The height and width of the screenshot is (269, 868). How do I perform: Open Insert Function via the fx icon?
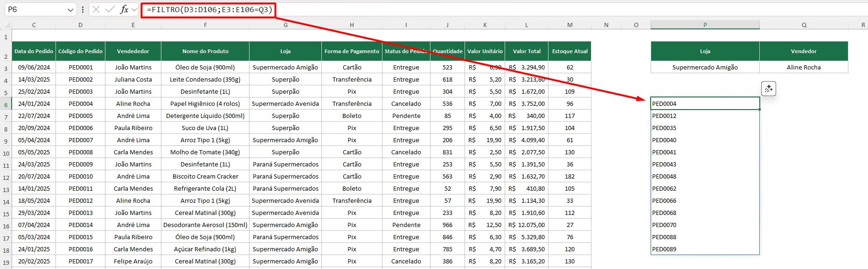(x=124, y=9)
